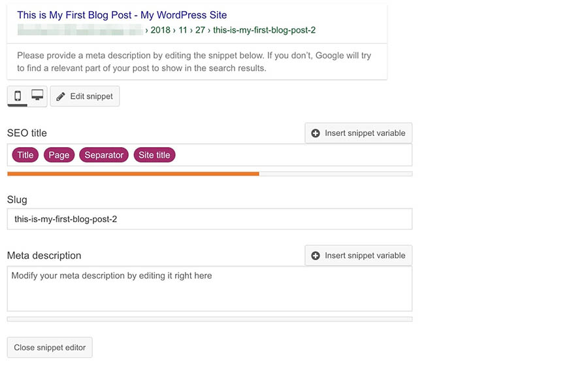Click plus icon beside SEO title variable button
Image resolution: width=588 pixels, height=368 pixels.
pos(316,133)
